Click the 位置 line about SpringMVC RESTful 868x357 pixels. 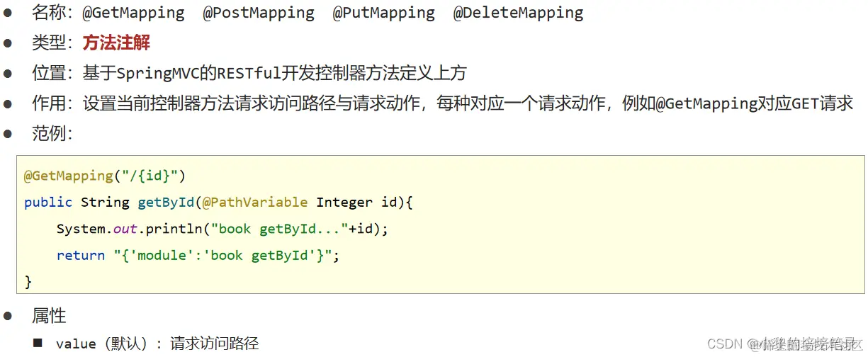pos(249,73)
